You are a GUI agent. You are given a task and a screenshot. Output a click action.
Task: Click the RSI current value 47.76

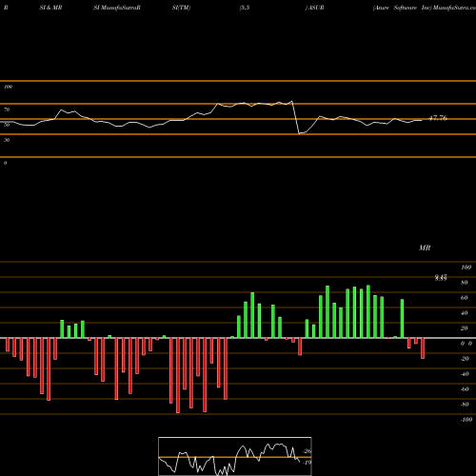pos(438,118)
